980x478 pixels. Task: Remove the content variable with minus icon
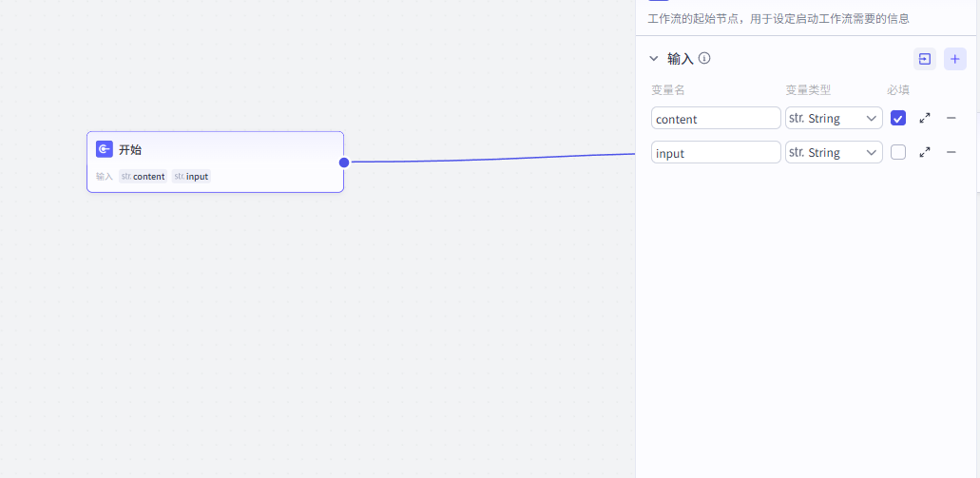coord(951,119)
